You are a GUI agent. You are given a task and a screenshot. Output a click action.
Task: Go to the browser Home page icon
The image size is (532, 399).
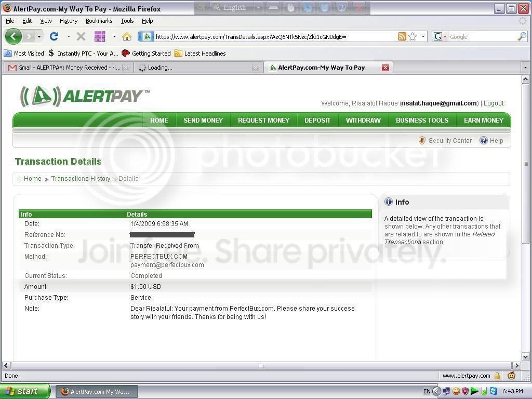click(x=127, y=36)
